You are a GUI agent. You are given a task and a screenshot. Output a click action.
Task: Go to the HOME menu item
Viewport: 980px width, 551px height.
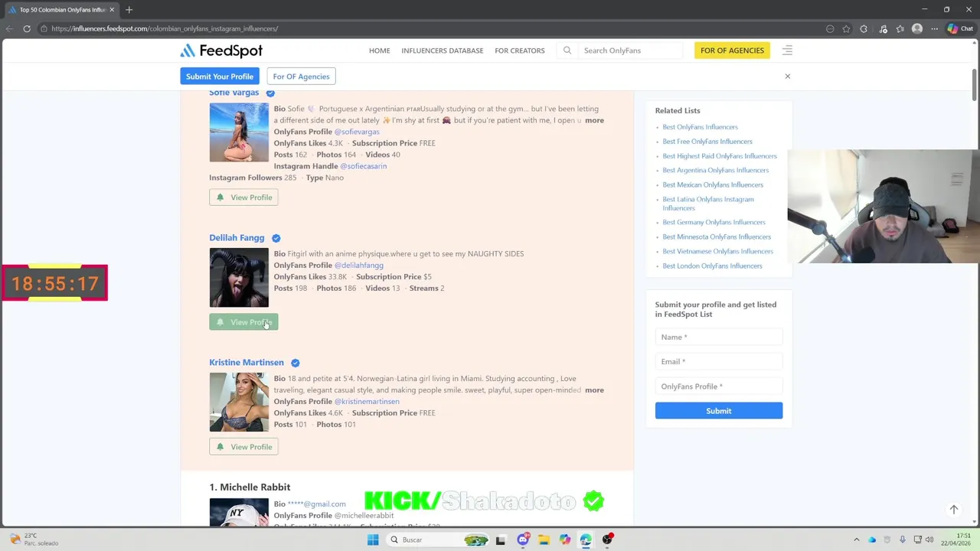coord(379,51)
